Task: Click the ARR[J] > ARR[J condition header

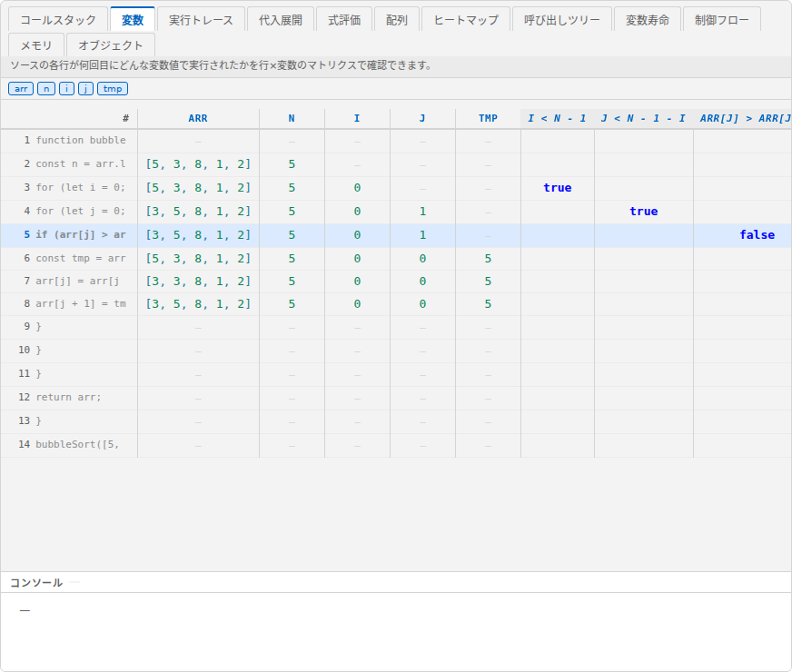Action: coord(743,118)
